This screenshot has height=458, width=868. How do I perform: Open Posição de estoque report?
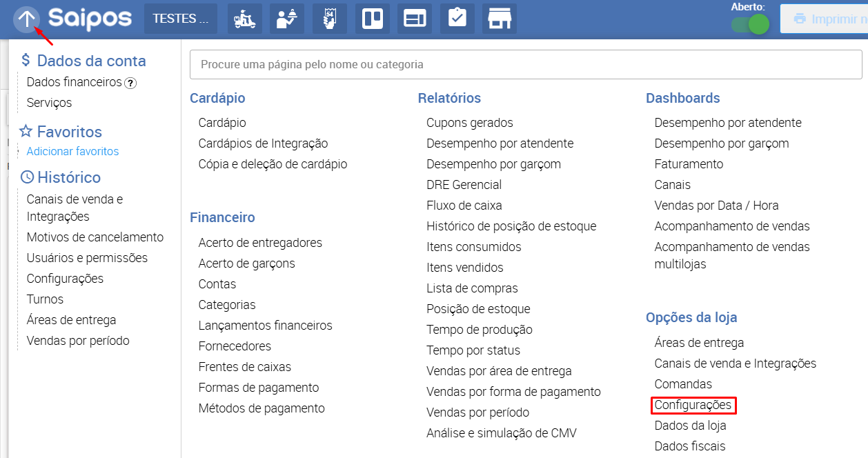point(478,309)
